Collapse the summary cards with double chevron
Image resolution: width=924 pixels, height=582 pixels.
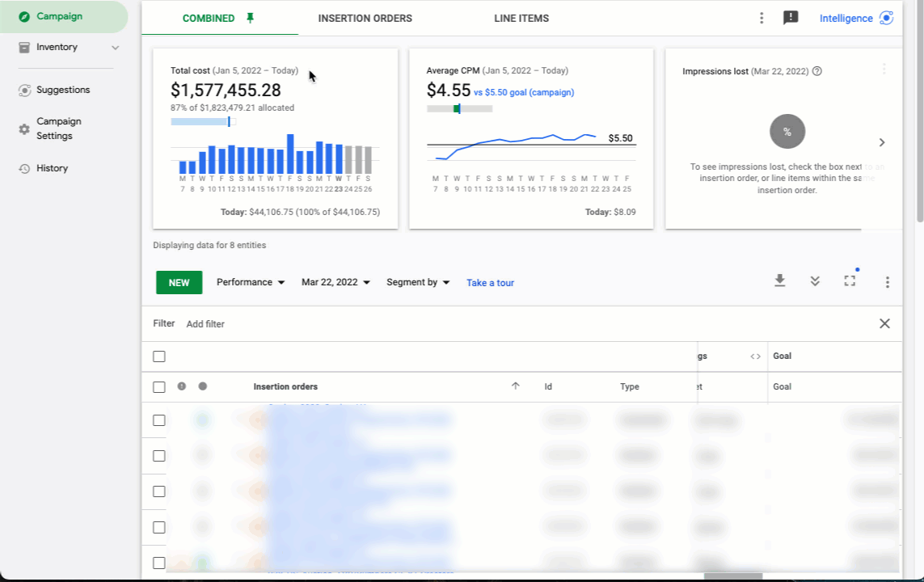point(815,280)
